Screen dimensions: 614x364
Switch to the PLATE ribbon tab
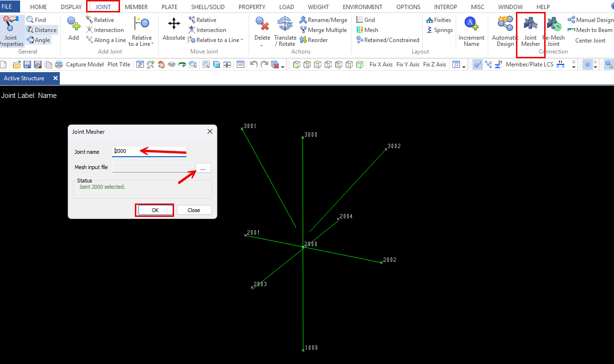pyautogui.click(x=169, y=7)
